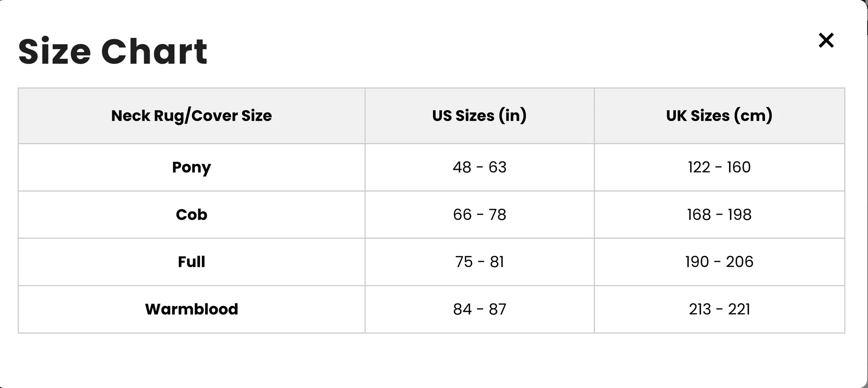Select the UK Sizes (cm) column header

pyautogui.click(x=719, y=116)
